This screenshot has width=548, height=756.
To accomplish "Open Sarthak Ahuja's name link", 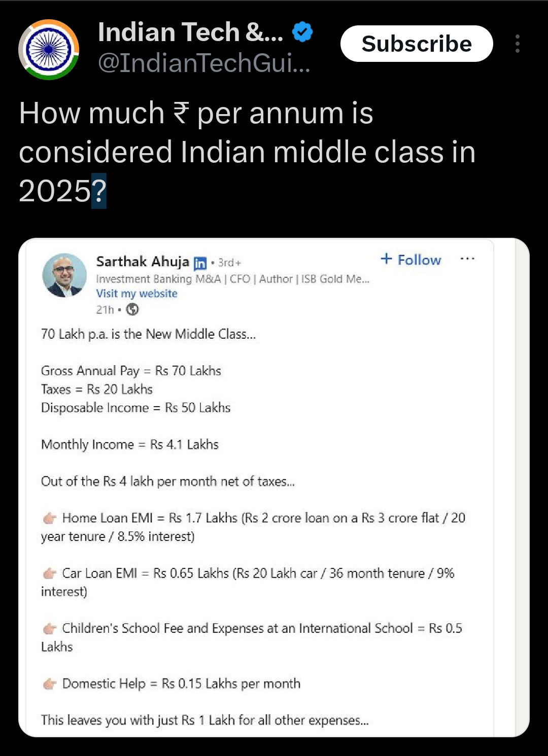I will pyautogui.click(x=143, y=262).
